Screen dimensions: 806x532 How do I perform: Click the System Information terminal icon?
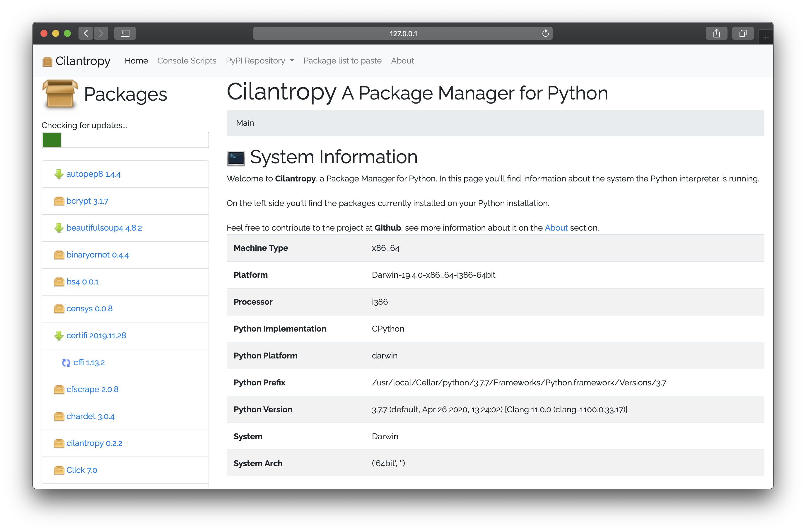tap(236, 158)
